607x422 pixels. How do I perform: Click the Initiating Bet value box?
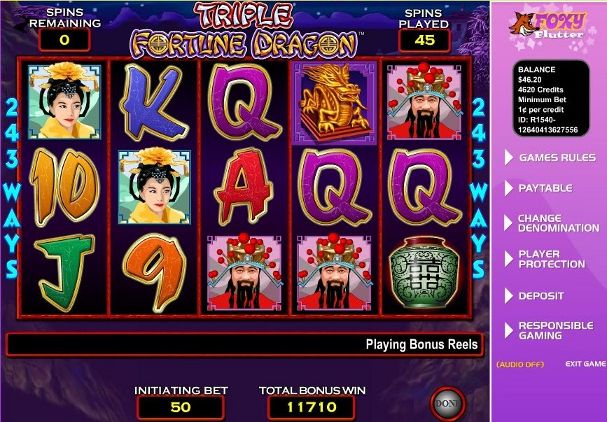pyautogui.click(x=180, y=407)
